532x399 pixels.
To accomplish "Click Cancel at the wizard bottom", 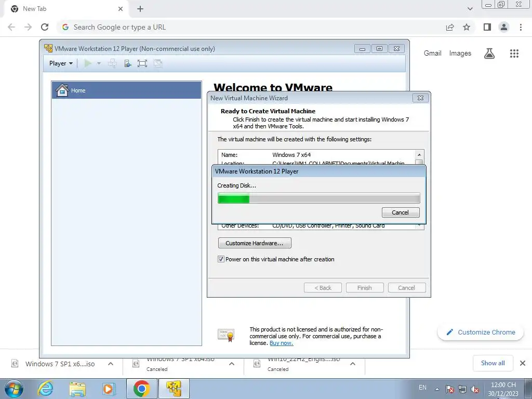I will pyautogui.click(x=407, y=288).
